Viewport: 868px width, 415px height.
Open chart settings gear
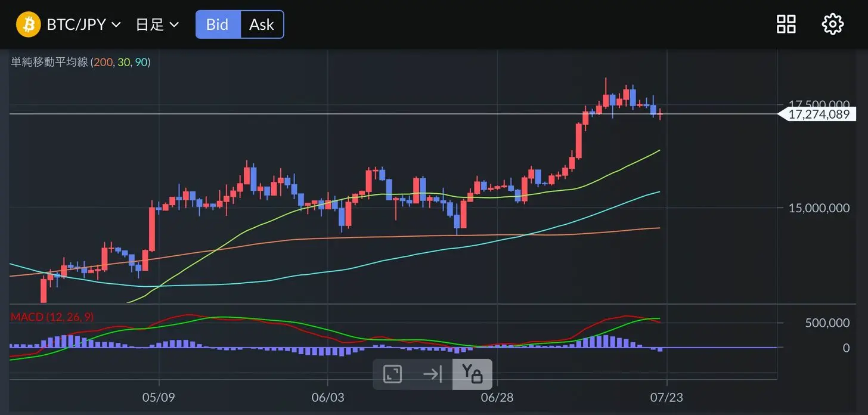click(x=833, y=24)
